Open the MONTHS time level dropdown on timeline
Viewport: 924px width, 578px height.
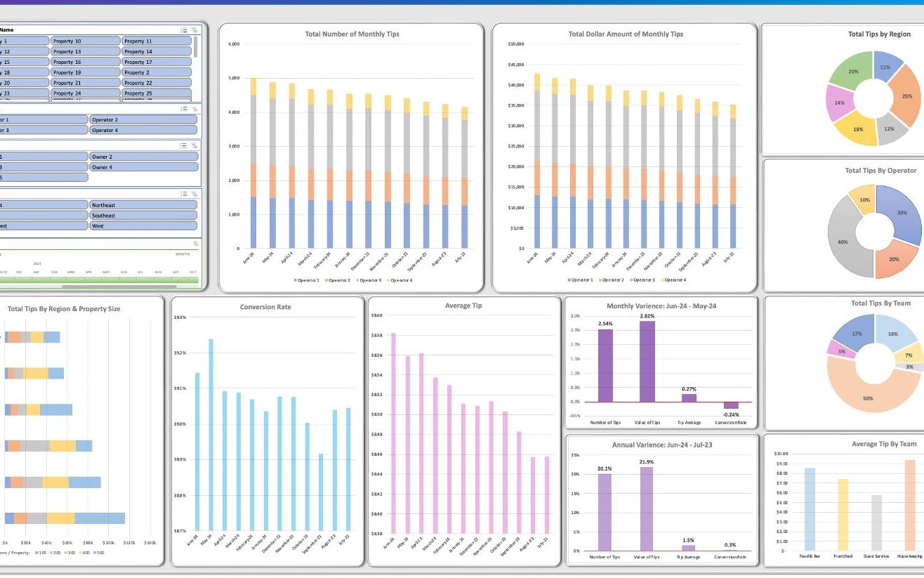coord(183,254)
